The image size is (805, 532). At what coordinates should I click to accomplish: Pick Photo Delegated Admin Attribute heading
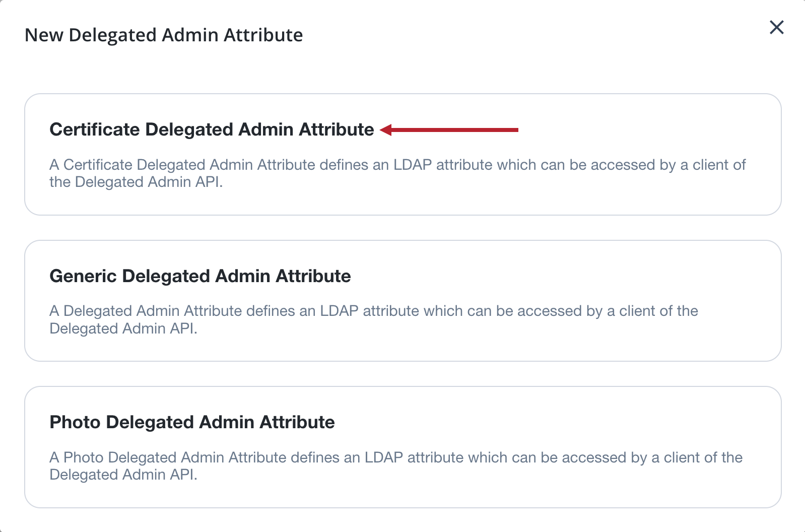click(x=192, y=422)
